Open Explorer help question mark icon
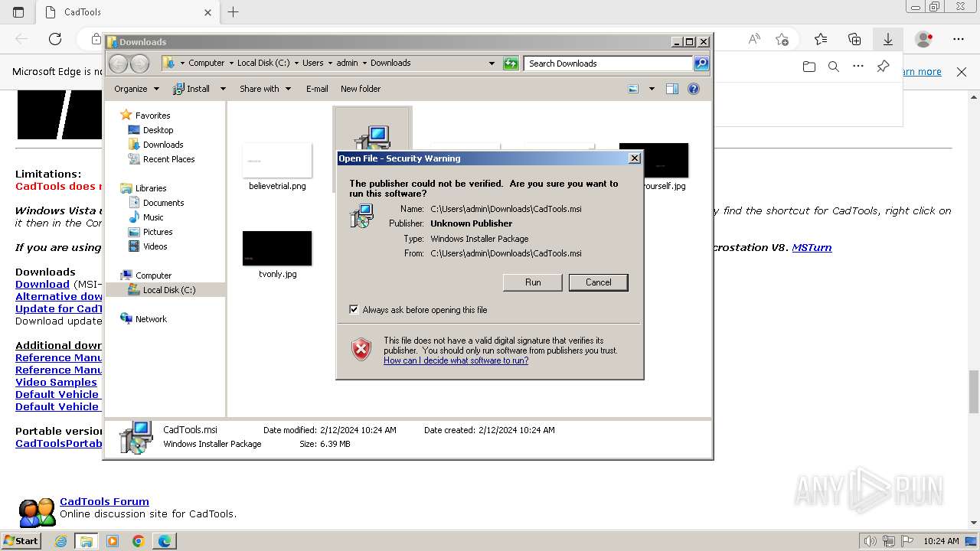The image size is (980, 551). (x=694, y=89)
